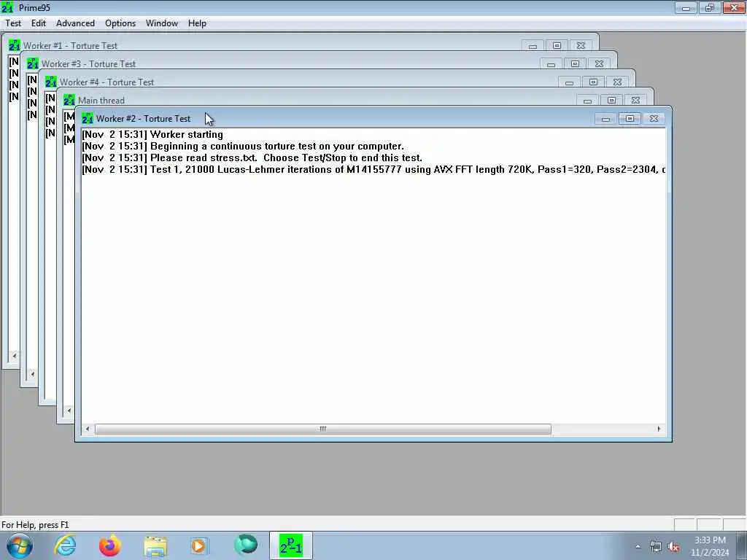Image resolution: width=747 pixels, height=560 pixels.
Task: Open the Advanced menu
Action: (75, 23)
